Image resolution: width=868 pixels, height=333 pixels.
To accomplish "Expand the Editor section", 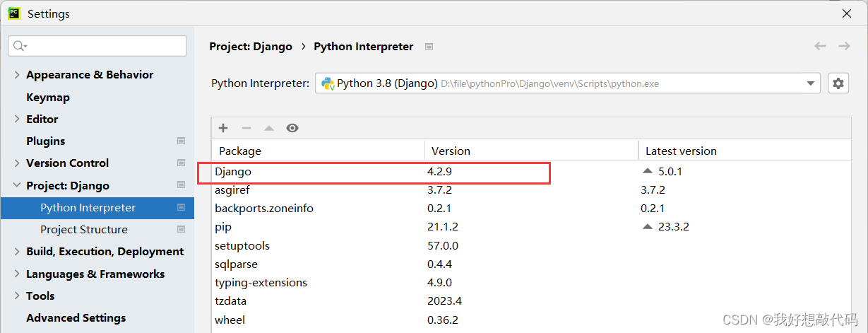I will pyautogui.click(x=17, y=119).
